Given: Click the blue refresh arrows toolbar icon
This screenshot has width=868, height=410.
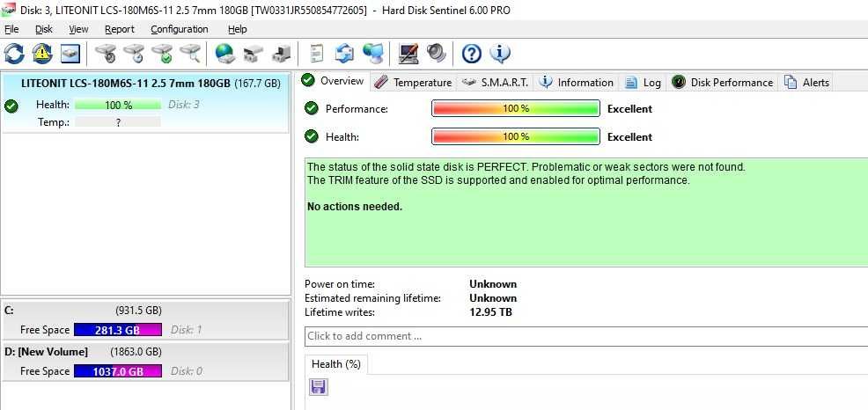Looking at the screenshot, I should coord(14,53).
